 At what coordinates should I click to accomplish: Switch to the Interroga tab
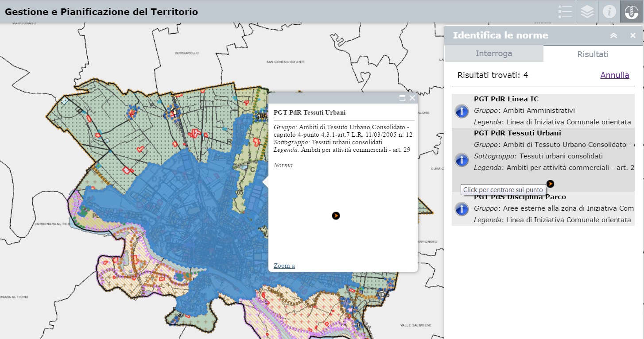click(x=493, y=54)
